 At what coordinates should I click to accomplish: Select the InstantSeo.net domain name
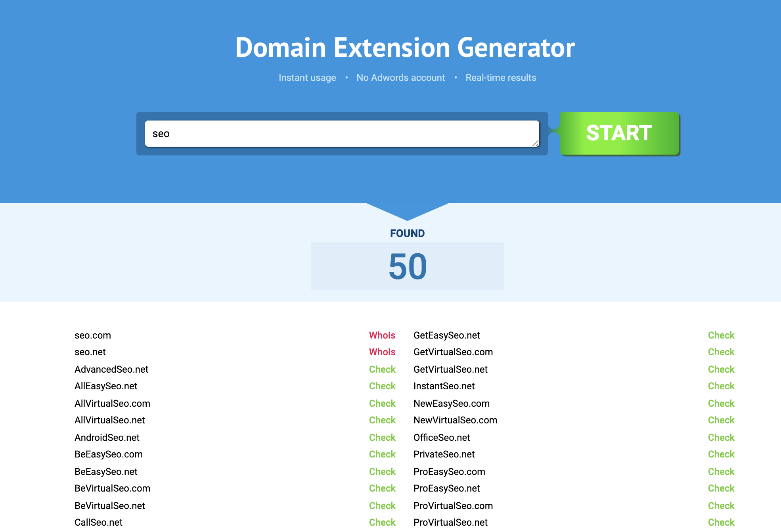pos(444,386)
